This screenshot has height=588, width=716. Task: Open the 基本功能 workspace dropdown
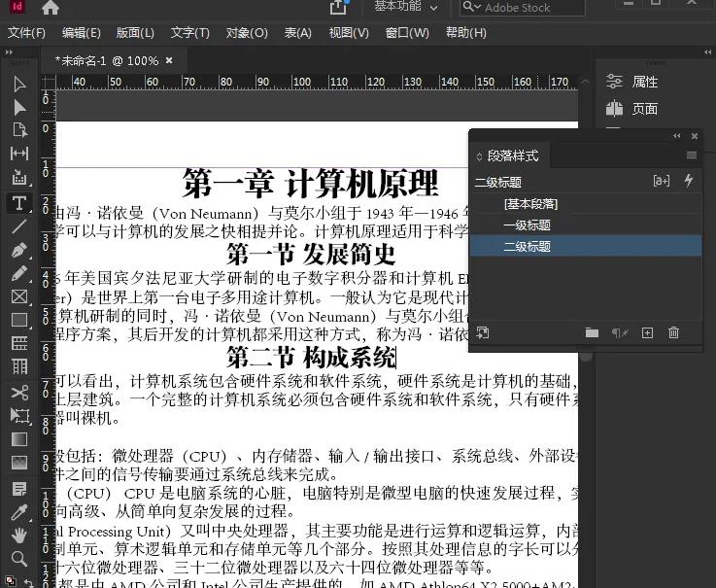(x=405, y=7)
